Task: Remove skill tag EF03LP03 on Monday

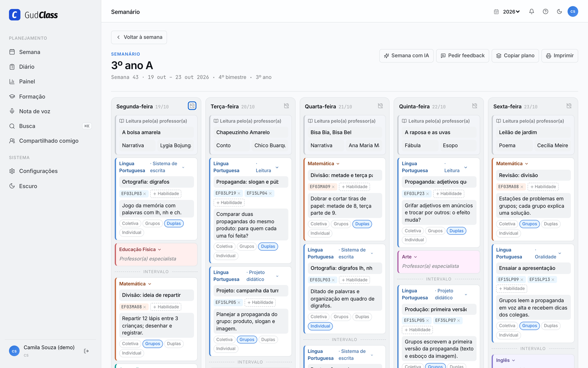Action: 144,194
